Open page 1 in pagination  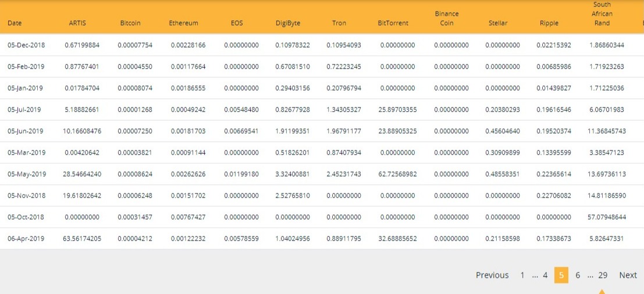(x=522, y=275)
